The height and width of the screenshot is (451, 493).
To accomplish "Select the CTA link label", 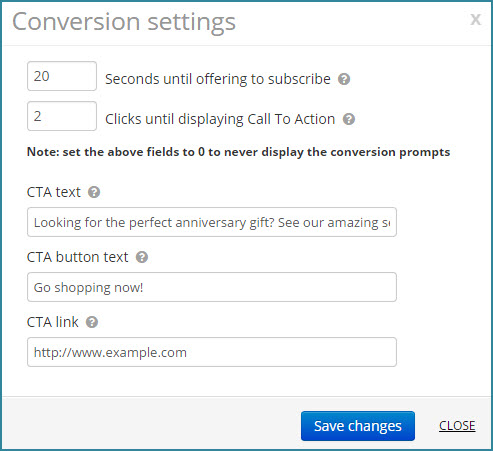I will [53, 322].
